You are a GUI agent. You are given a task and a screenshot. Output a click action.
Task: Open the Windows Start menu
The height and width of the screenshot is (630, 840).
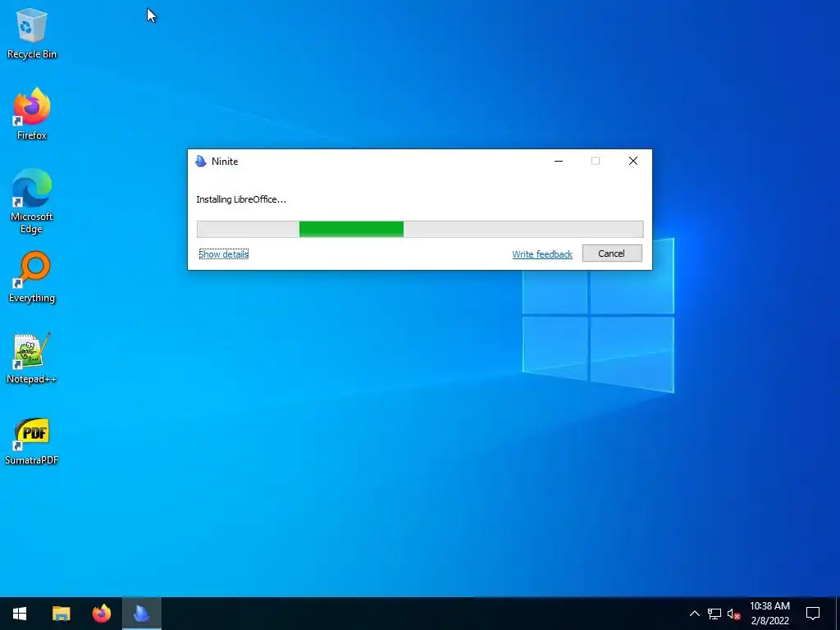[x=20, y=614]
